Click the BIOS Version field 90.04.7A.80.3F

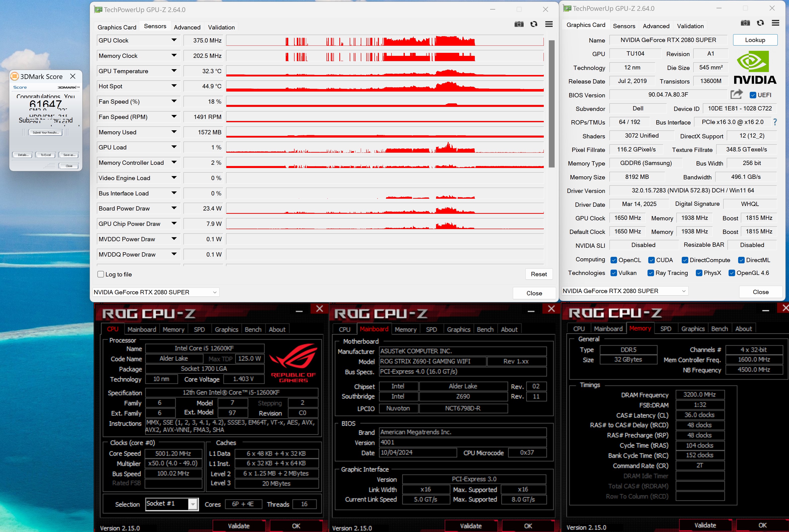tap(668, 95)
